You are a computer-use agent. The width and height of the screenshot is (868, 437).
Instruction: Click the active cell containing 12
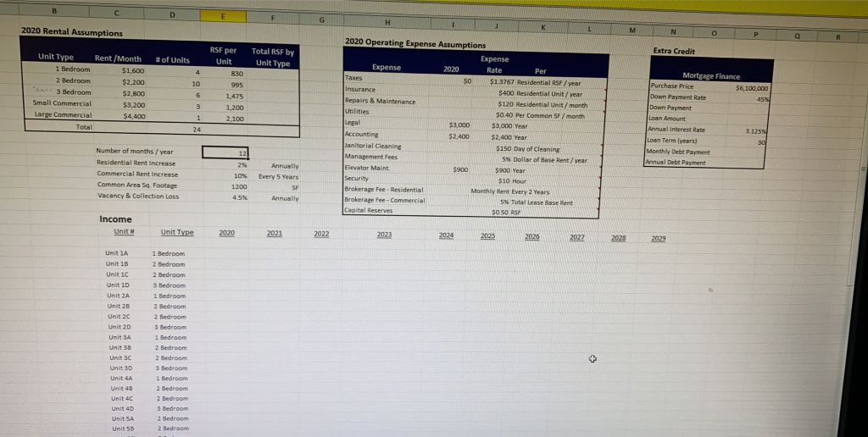(225, 152)
